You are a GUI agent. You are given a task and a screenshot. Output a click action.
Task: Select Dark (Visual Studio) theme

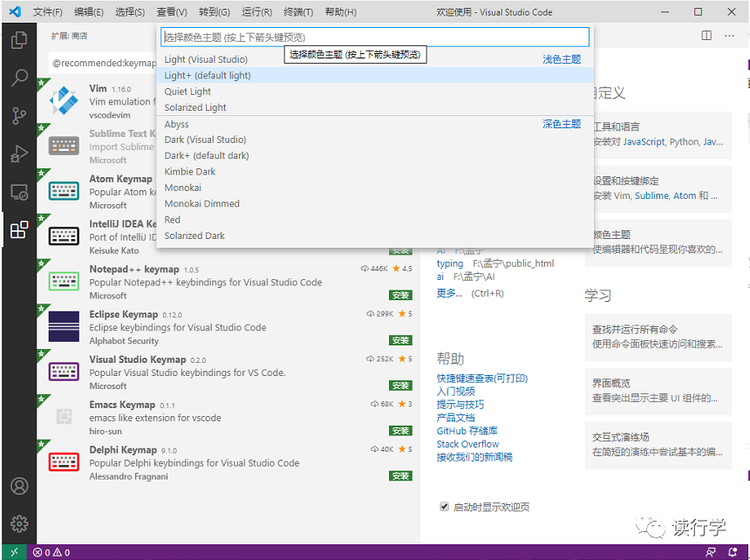click(375, 140)
